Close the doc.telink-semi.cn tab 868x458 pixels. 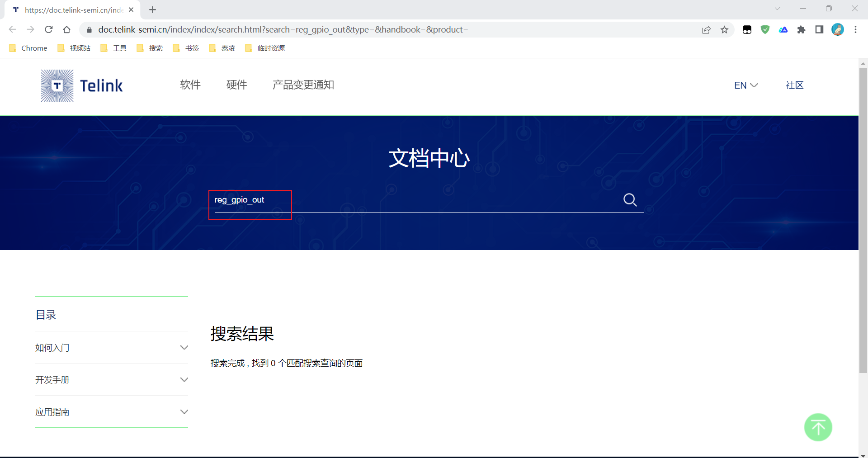131,9
